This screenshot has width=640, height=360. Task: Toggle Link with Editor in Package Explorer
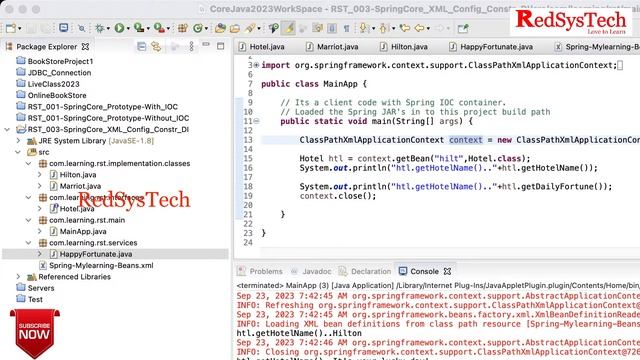tap(156, 47)
